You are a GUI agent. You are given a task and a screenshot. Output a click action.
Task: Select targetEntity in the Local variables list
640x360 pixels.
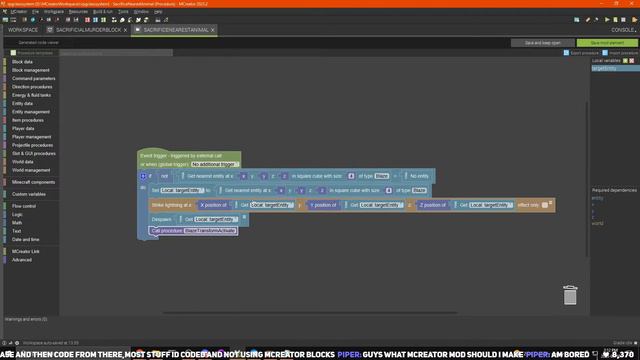tap(615, 68)
